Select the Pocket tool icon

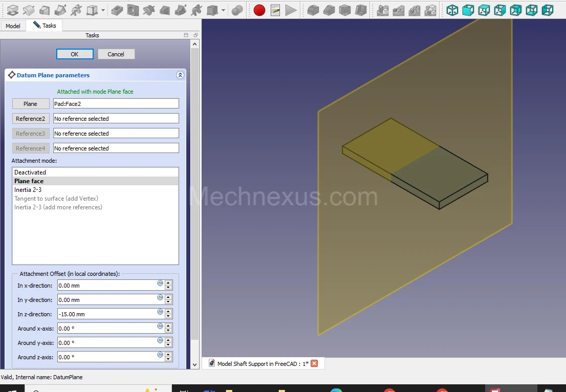pos(117,10)
